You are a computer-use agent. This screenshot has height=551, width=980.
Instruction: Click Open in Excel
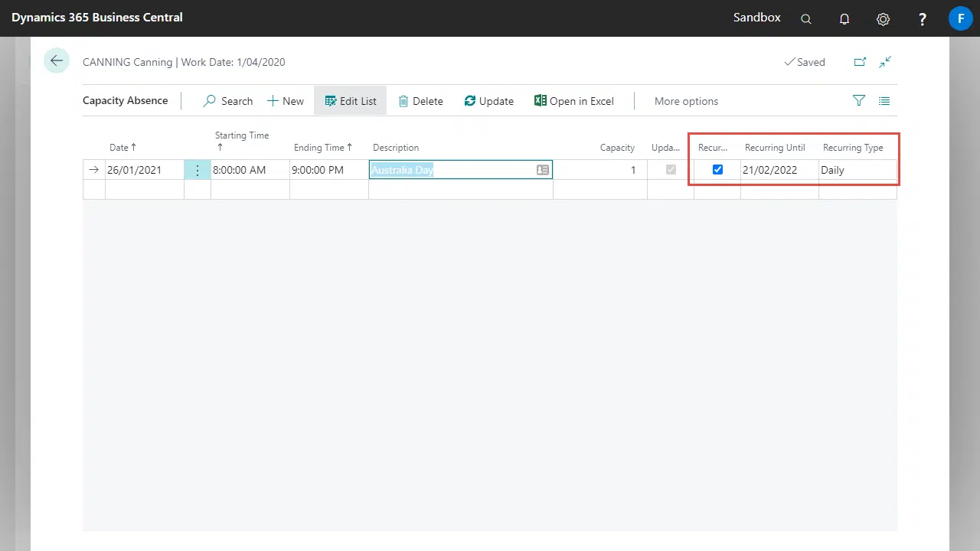[x=574, y=101]
